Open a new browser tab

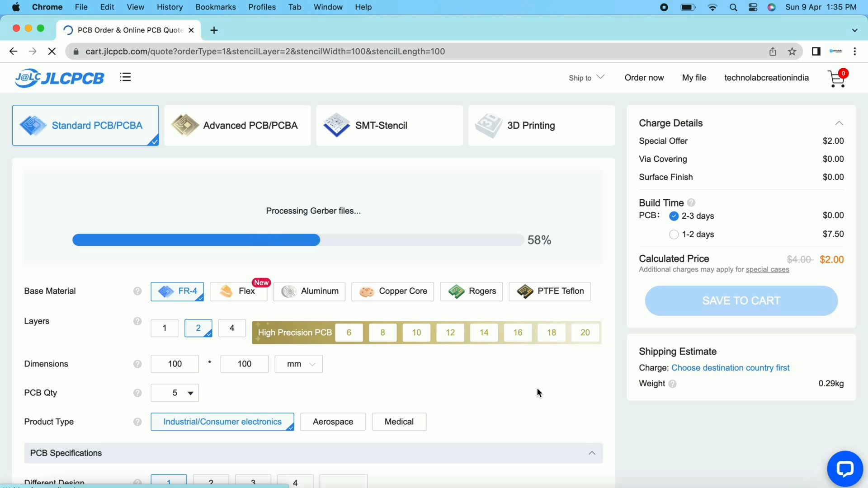pos(214,30)
